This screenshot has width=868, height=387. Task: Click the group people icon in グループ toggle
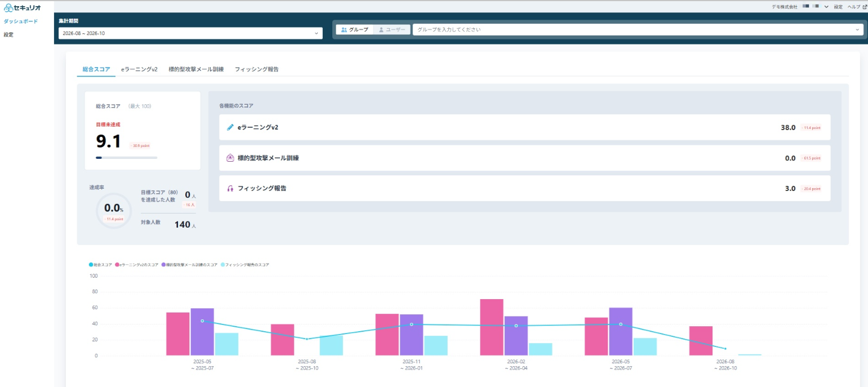tap(344, 29)
